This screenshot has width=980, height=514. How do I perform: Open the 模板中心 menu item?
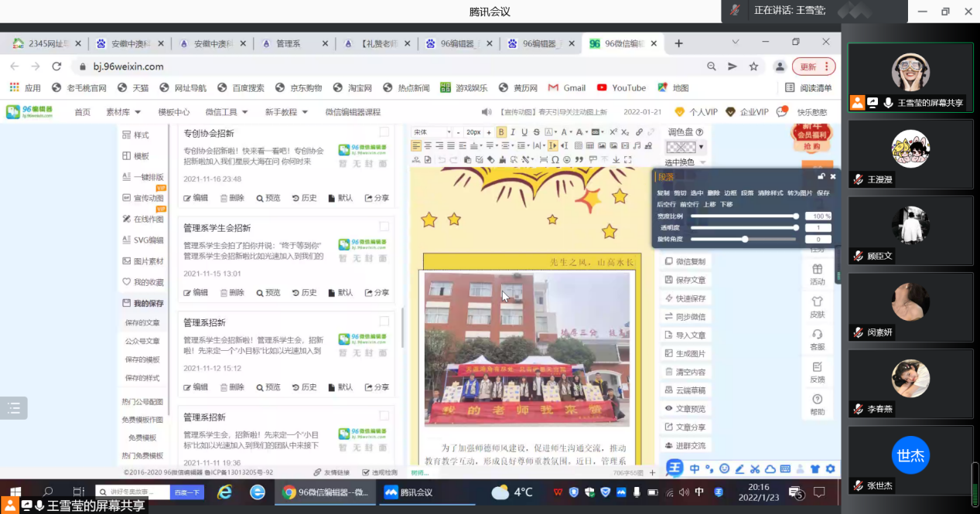(x=174, y=112)
